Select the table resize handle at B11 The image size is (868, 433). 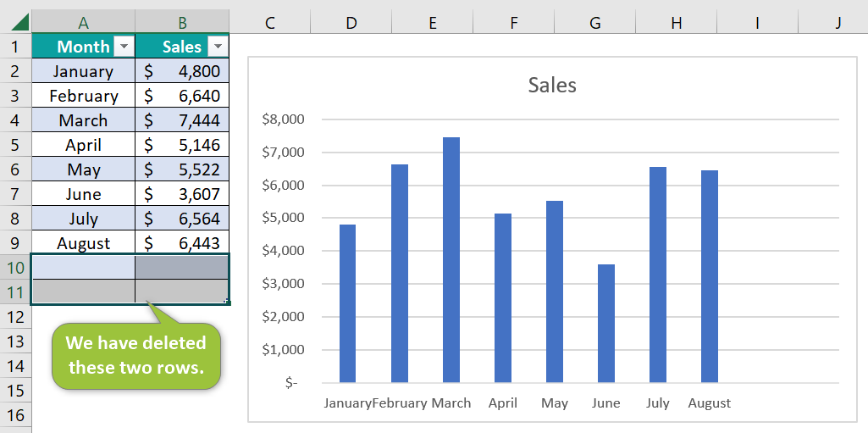[x=226, y=301]
